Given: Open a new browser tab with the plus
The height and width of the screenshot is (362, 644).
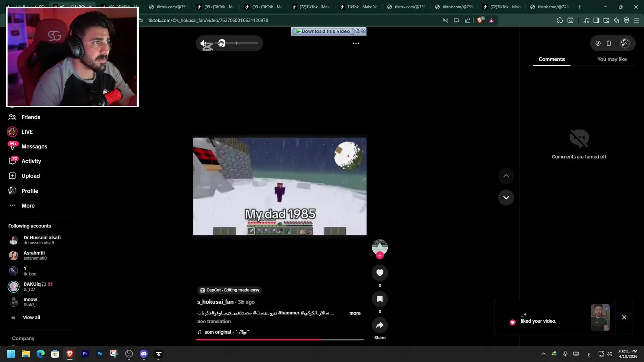Looking at the screenshot, I should [579, 7].
